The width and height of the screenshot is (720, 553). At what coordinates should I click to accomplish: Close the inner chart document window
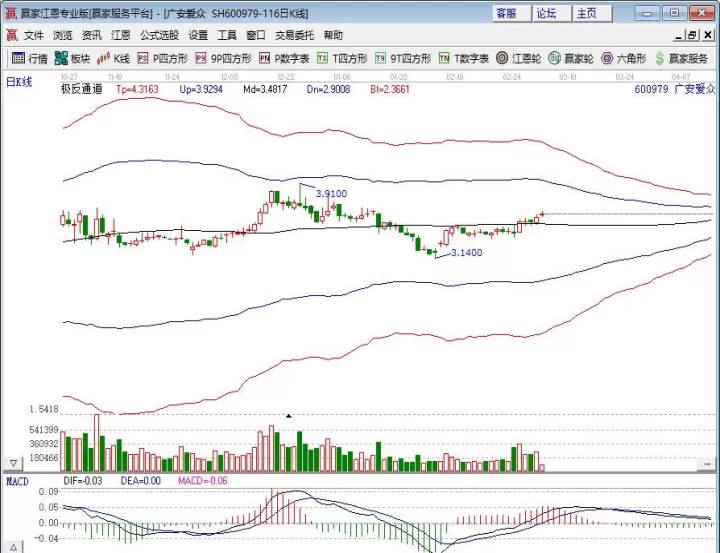708,35
